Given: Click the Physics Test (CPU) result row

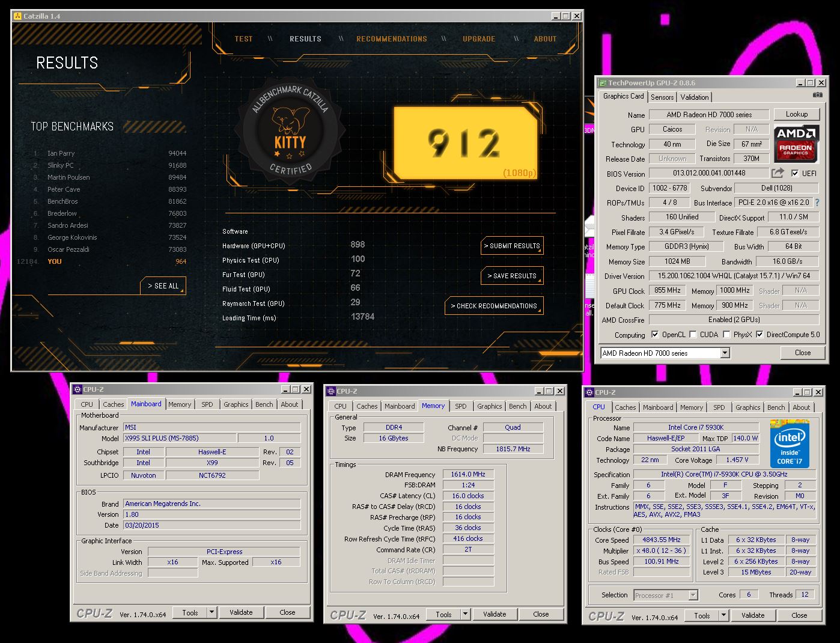Looking at the screenshot, I should coord(294,260).
